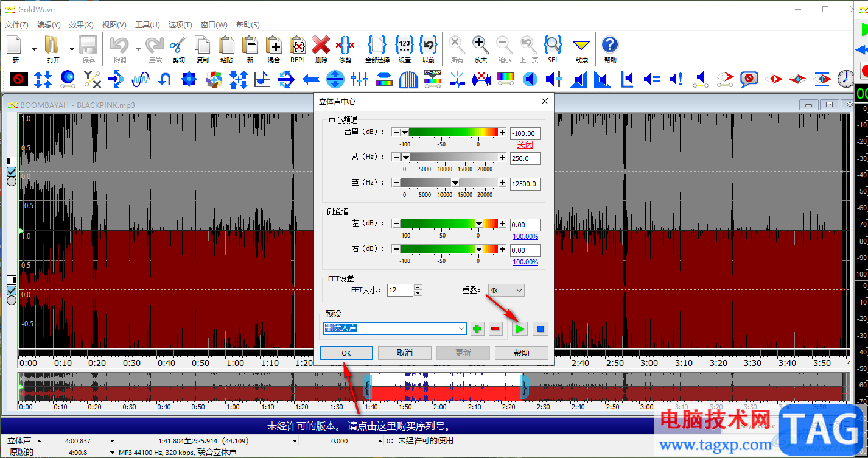This screenshot has height=458, width=868.
Task: Click the clock time effect icon
Action: 845,79
